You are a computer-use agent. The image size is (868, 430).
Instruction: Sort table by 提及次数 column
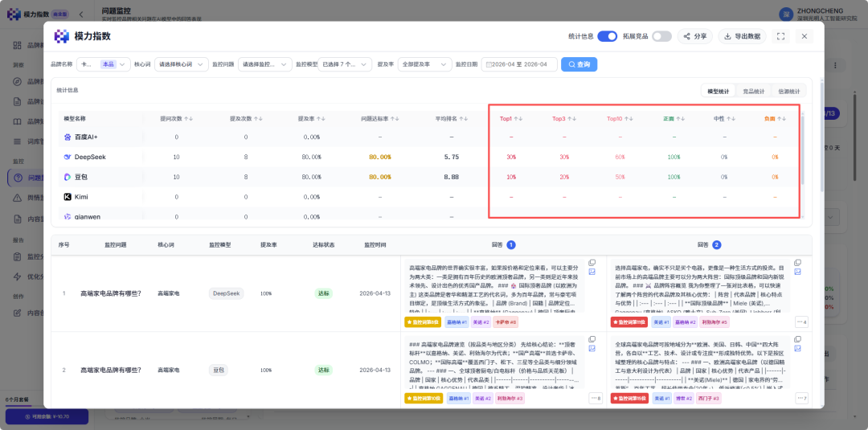coord(259,118)
